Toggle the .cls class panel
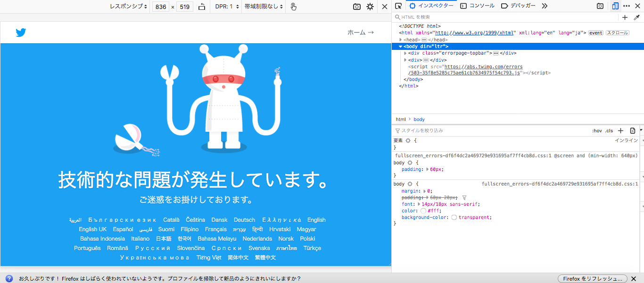Image resolution: width=644 pixels, height=283 pixels. tap(609, 130)
